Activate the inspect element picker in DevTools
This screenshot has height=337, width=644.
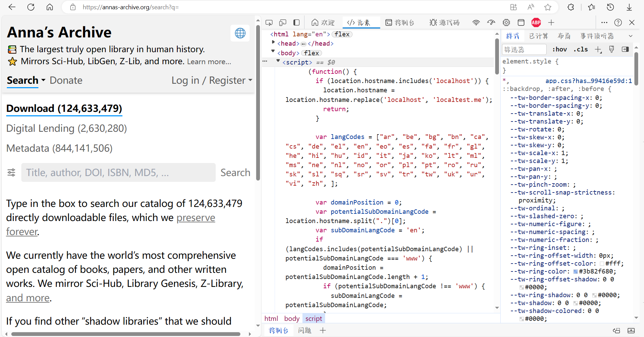tap(269, 23)
